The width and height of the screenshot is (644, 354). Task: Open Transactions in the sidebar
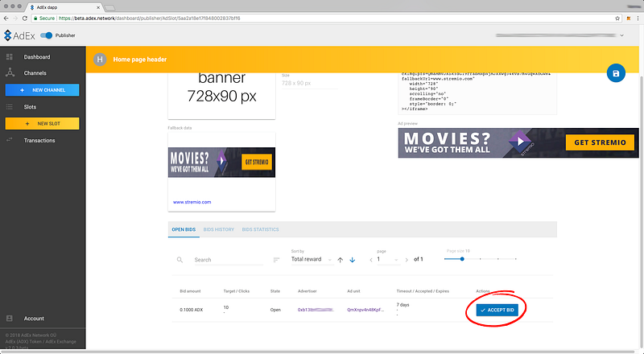(x=39, y=141)
